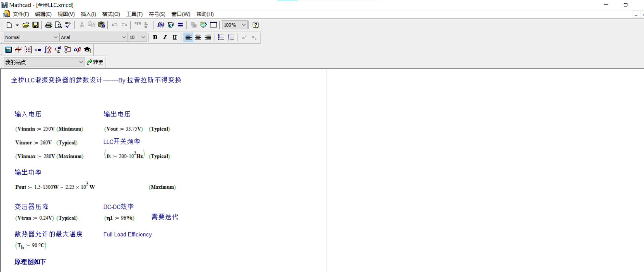Apply subscript formatting
This screenshot has width=644, height=272.
pos(254,37)
